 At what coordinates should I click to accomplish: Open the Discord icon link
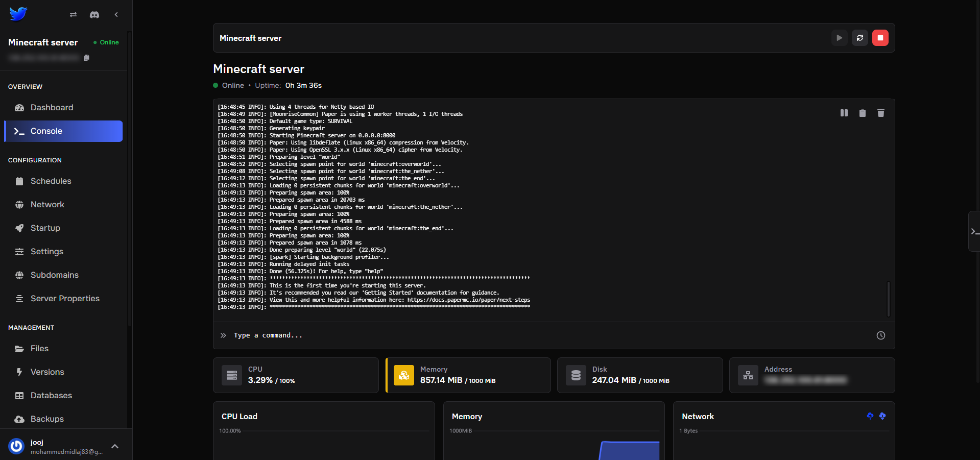[94, 15]
